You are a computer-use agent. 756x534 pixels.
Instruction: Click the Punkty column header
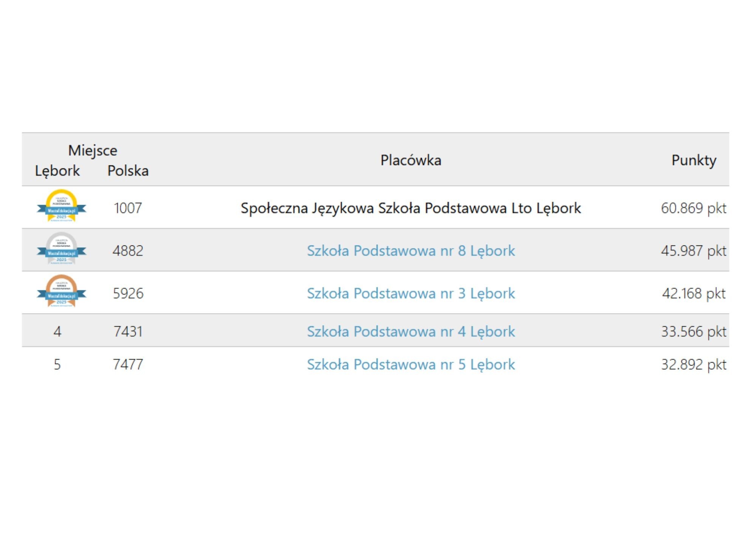(x=693, y=160)
